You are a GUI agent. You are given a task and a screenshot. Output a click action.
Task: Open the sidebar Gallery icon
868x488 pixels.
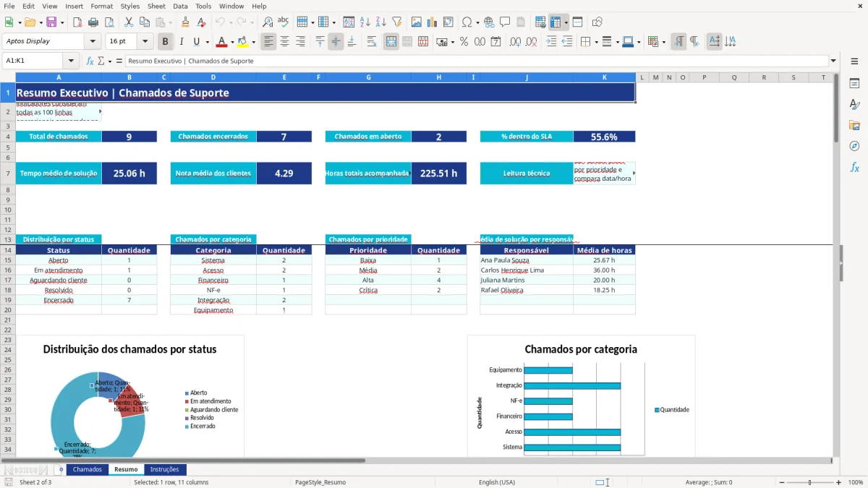[x=854, y=125]
